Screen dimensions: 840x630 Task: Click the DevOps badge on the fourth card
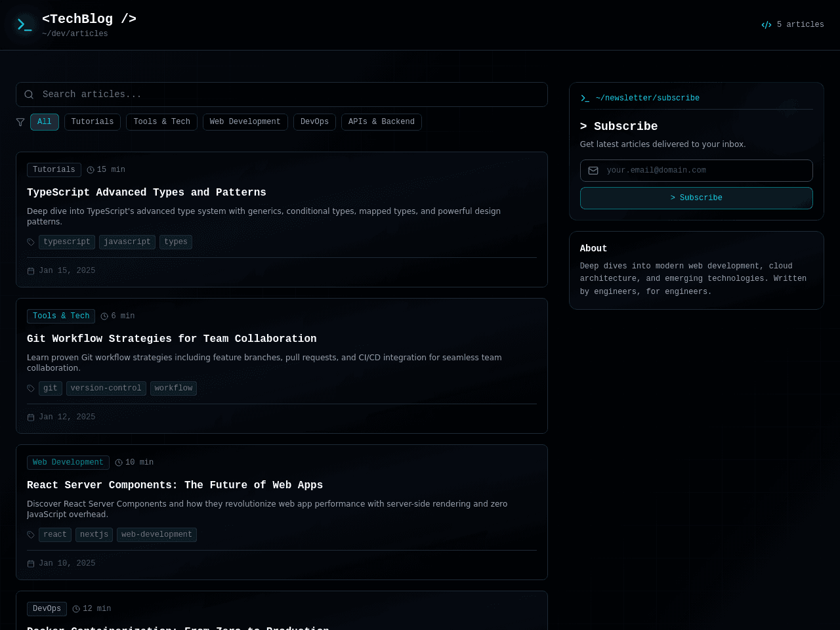coord(47,609)
